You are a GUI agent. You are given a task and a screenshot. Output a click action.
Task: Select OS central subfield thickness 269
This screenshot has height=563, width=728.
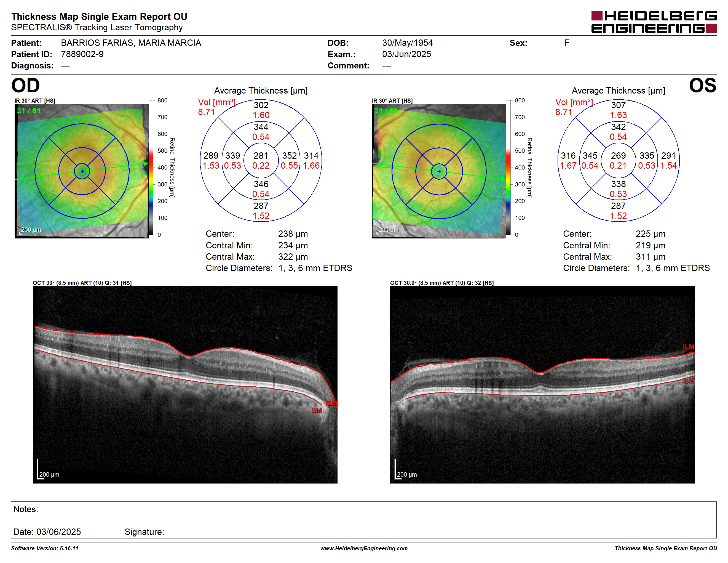[618, 156]
